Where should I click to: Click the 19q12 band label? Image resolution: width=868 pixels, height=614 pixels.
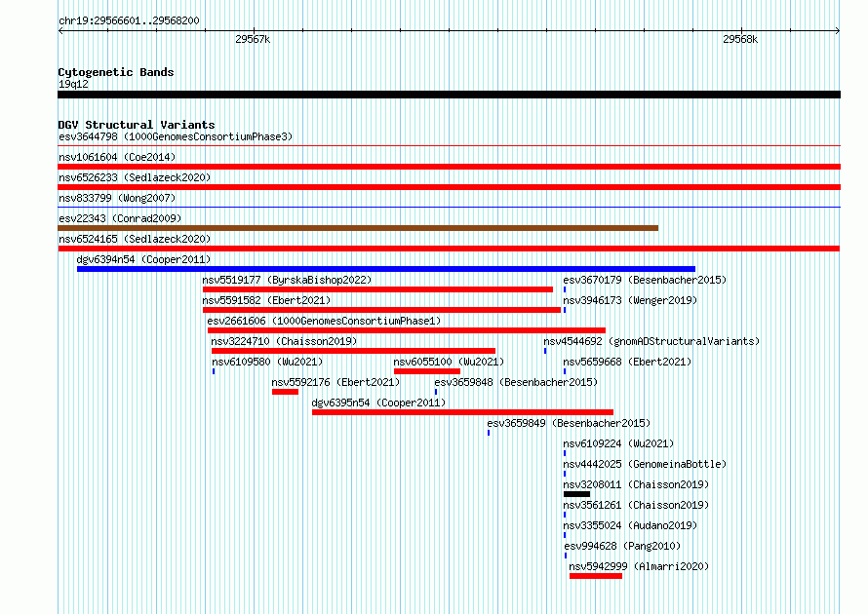pyautogui.click(x=73, y=84)
